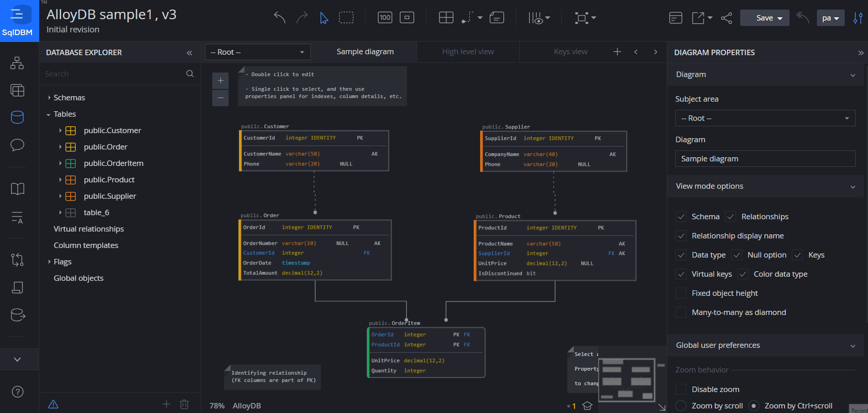Open the compare revisions sidebar icon

[x=17, y=260]
